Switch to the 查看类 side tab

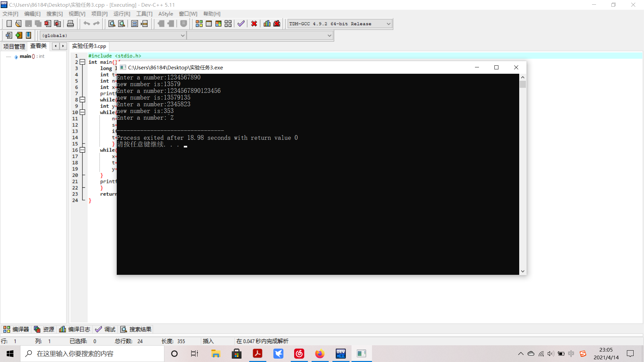coord(38,46)
